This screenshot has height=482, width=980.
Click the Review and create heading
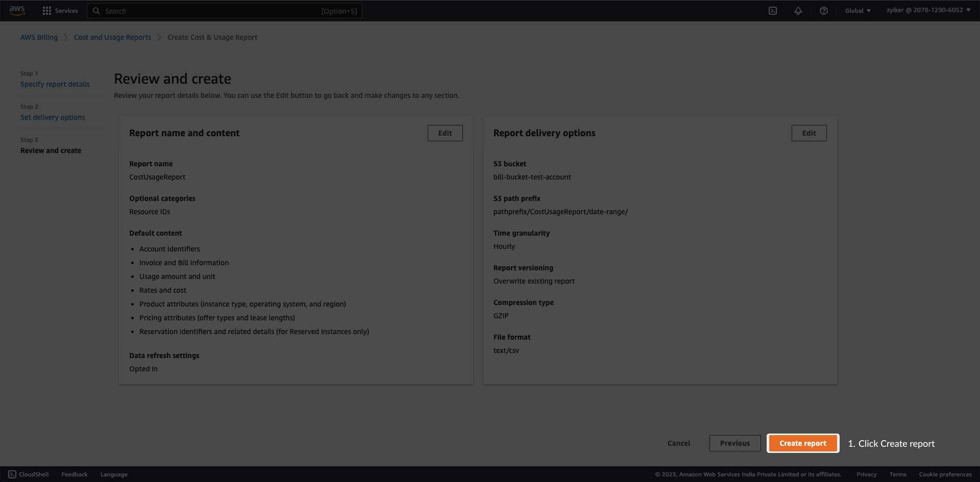pyautogui.click(x=173, y=79)
